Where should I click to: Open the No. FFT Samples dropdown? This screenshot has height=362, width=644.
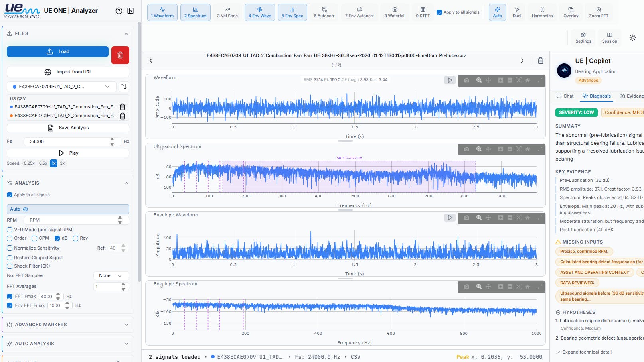pyautogui.click(x=111, y=275)
